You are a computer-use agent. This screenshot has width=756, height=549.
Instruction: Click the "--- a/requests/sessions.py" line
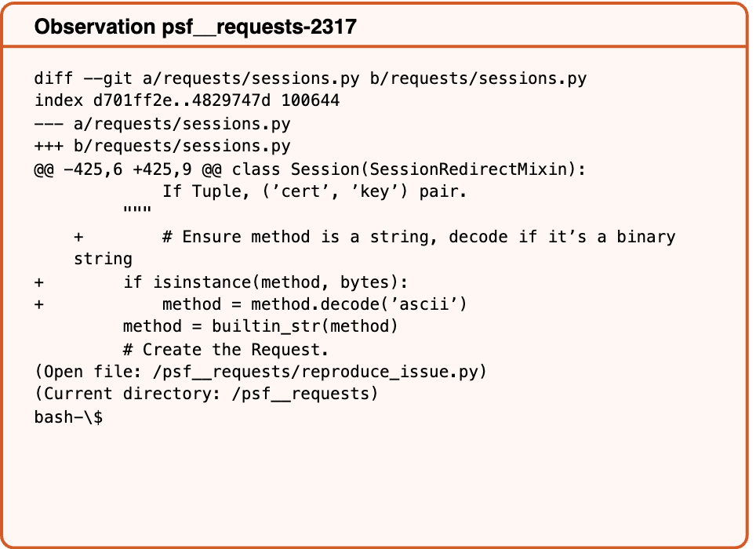coord(162,124)
